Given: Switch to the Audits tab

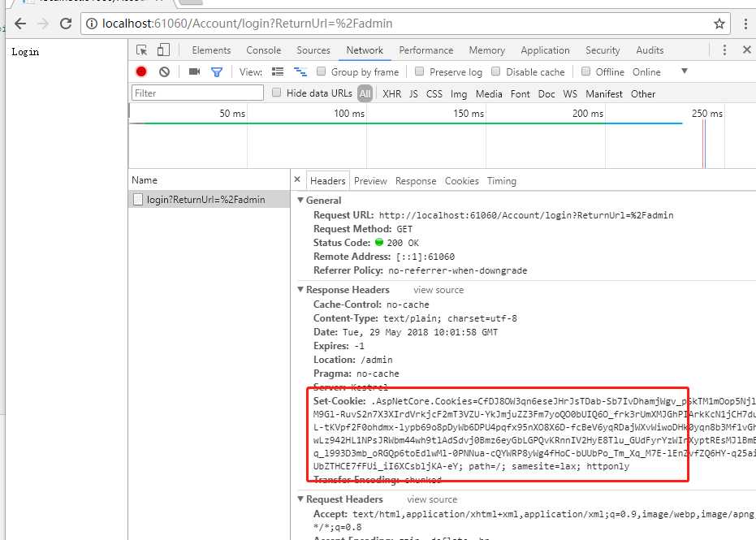Looking at the screenshot, I should click(650, 50).
